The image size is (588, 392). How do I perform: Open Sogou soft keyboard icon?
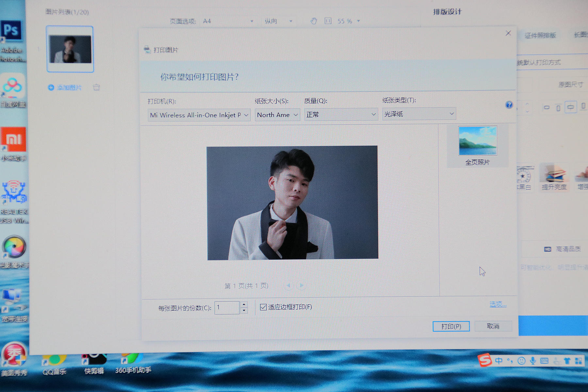[x=544, y=361]
